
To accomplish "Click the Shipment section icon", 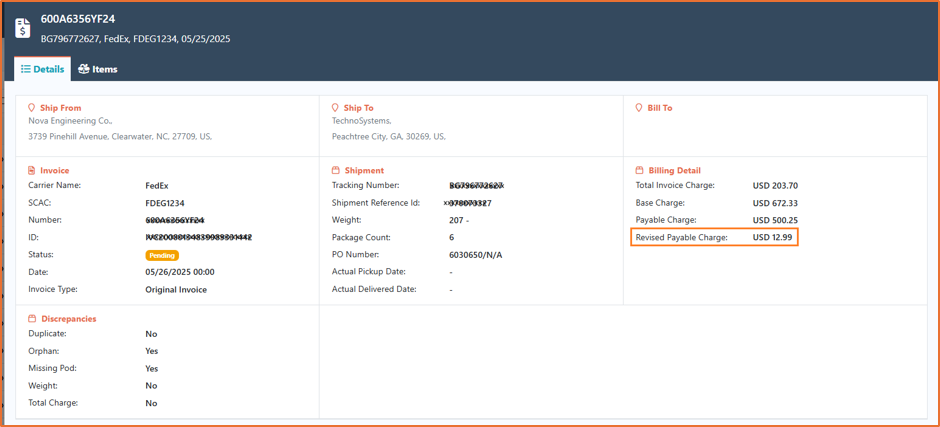I will pos(335,170).
